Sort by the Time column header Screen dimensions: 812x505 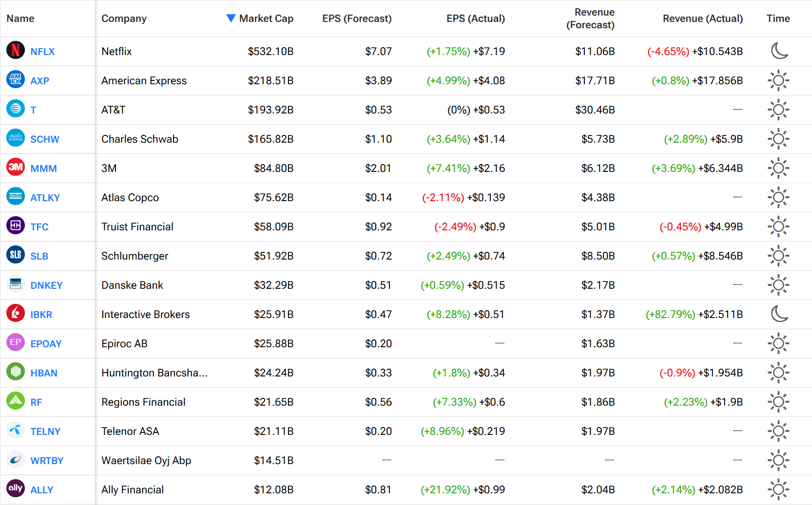[x=778, y=19]
